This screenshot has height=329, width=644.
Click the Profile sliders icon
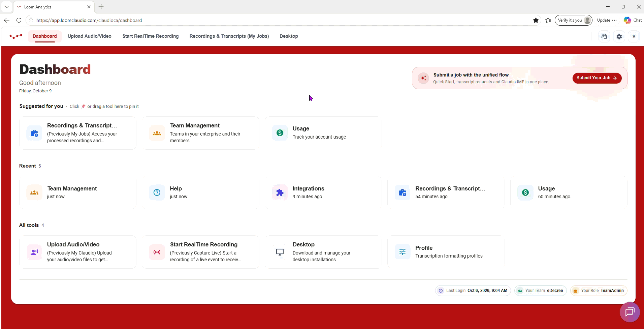tap(402, 252)
